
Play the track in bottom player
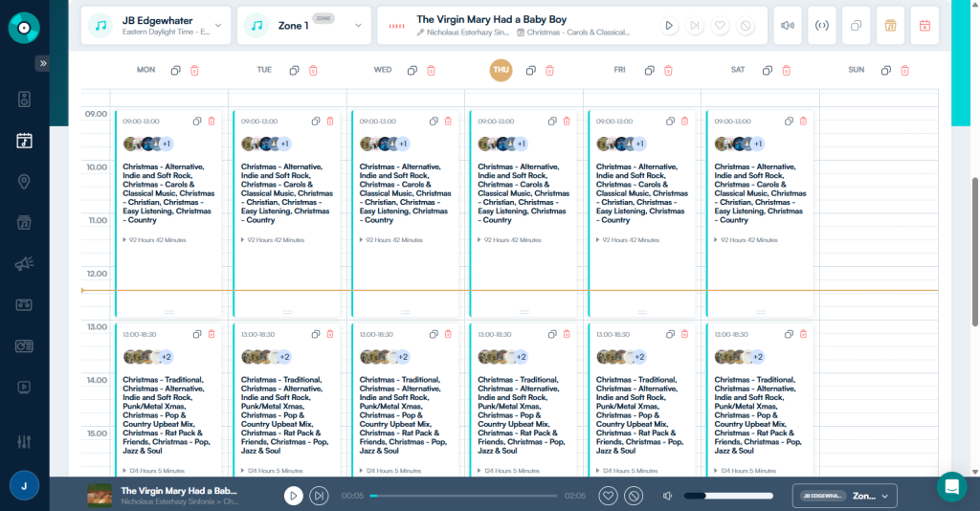(x=293, y=496)
